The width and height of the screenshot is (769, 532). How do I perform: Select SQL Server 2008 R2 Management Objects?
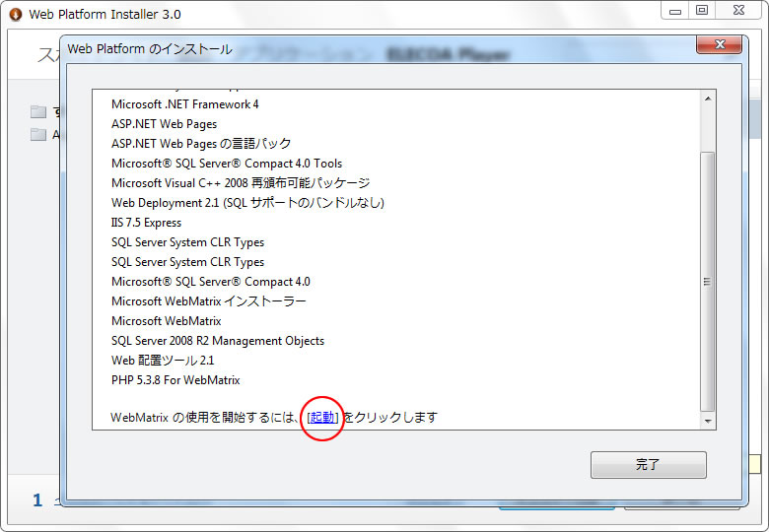pos(217,341)
